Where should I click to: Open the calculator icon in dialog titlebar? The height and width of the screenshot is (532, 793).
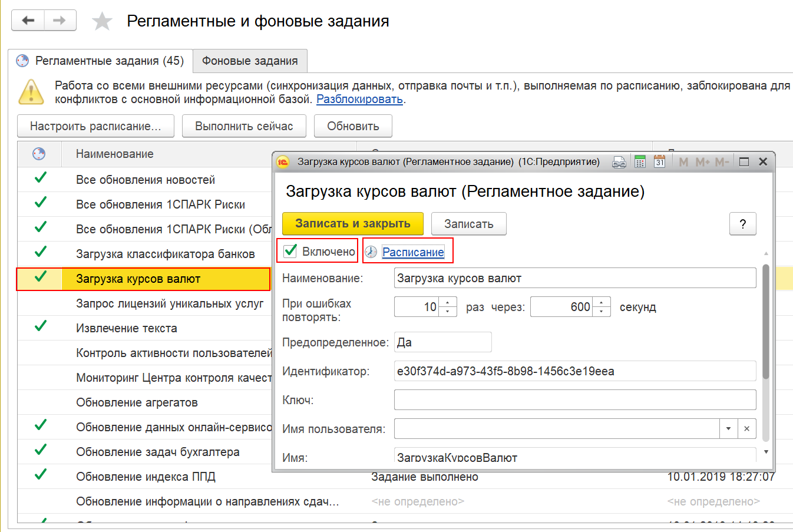click(640, 162)
